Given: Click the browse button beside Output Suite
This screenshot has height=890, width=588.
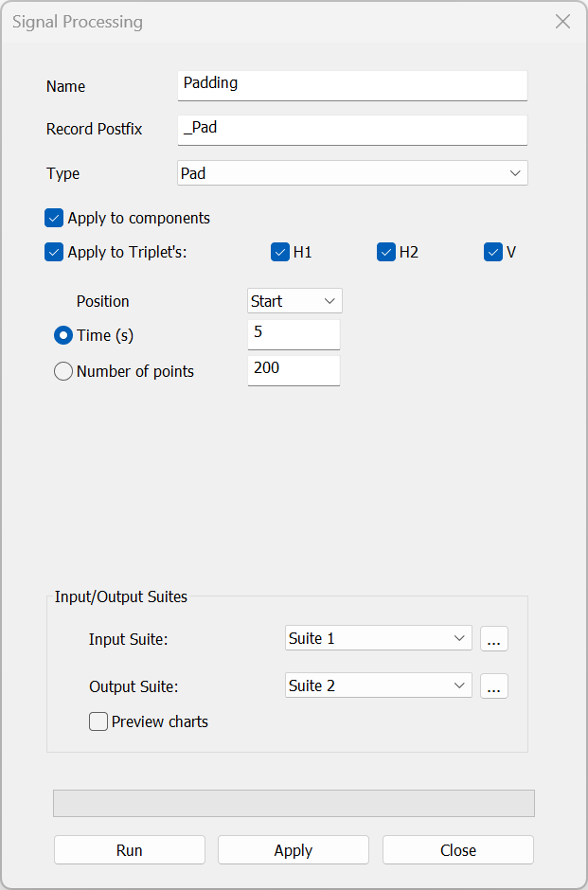Looking at the screenshot, I should [493, 686].
